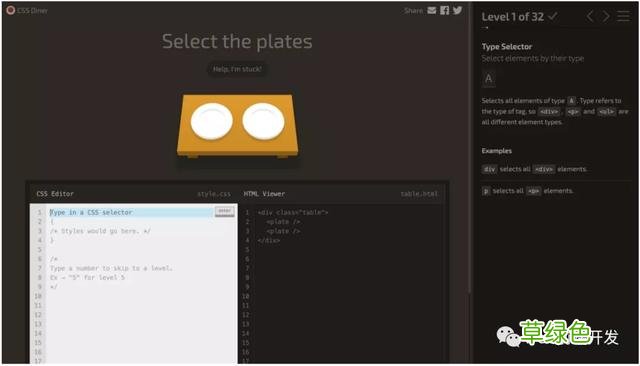This screenshot has height=366, width=640.
Task: Click the "Examples" heading
Action: (496, 151)
